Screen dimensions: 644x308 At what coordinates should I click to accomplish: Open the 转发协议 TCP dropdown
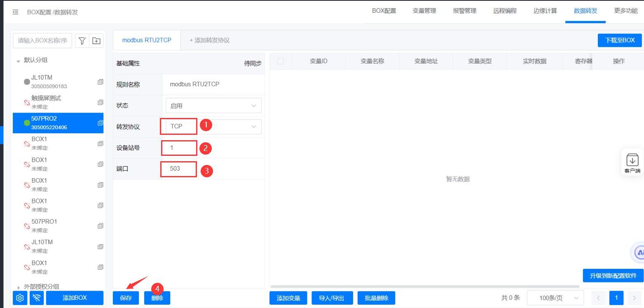213,127
